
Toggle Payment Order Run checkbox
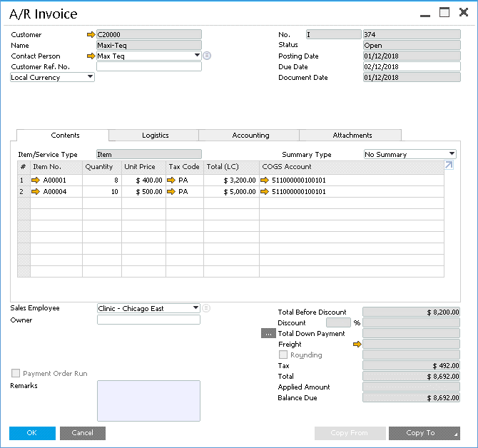pos(16,373)
